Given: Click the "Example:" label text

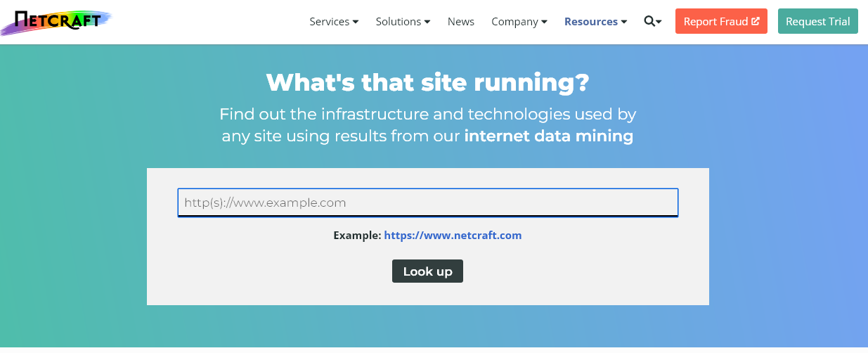Looking at the screenshot, I should tap(357, 236).
